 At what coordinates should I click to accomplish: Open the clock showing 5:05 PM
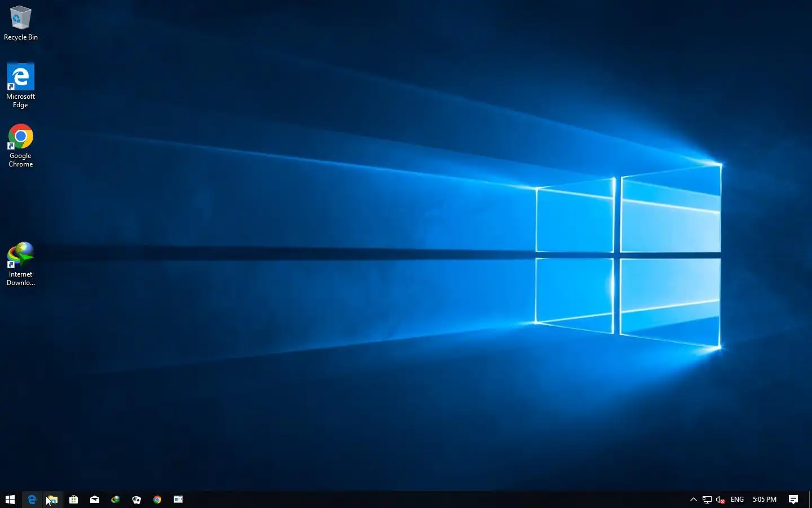(x=765, y=500)
